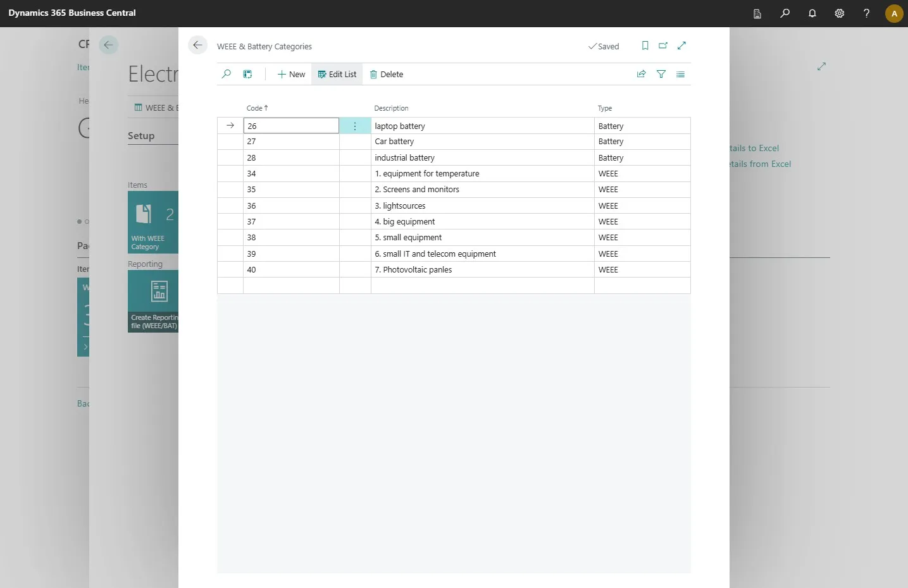Click '5. small equipment' cell
Viewport: 908px width, 588px height.
click(x=483, y=238)
